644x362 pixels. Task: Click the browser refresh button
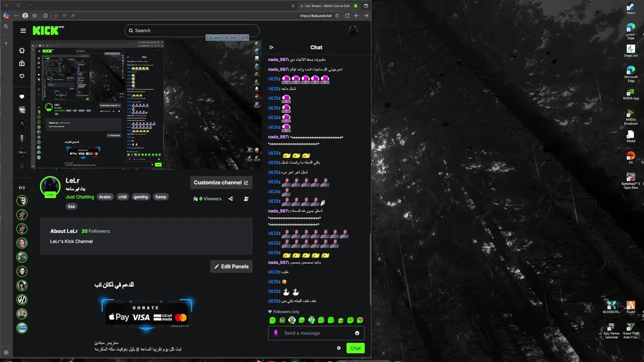pos(347,16)
